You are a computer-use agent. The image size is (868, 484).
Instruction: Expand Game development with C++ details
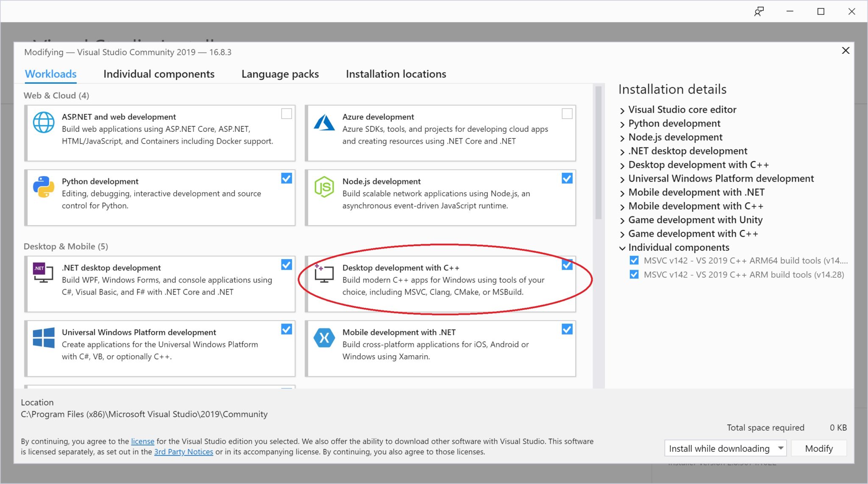coord(622,235)
